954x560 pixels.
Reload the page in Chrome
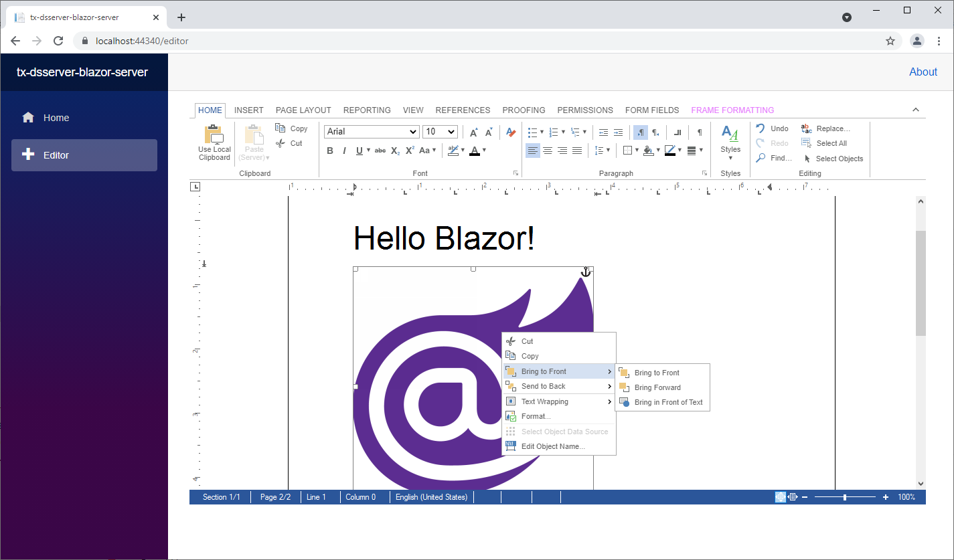click(x=58, y=41)
